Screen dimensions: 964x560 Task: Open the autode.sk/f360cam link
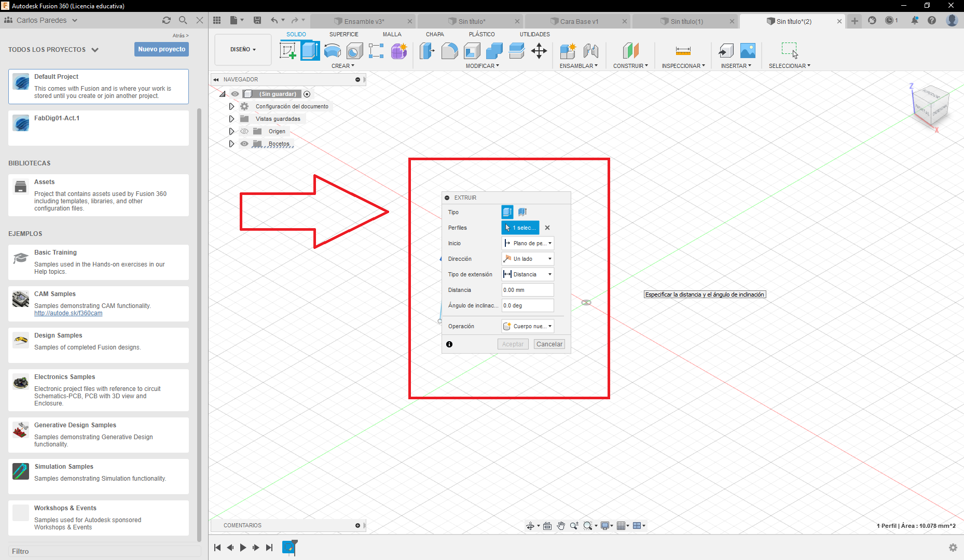(68, 313)
